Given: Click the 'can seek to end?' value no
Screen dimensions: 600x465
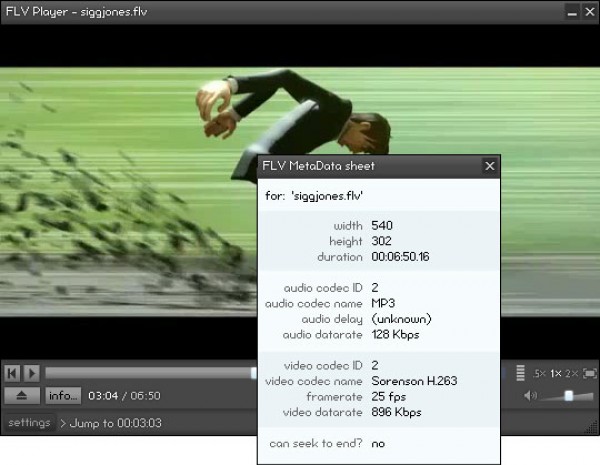Looking at the screenshot, I should [378, 444].
